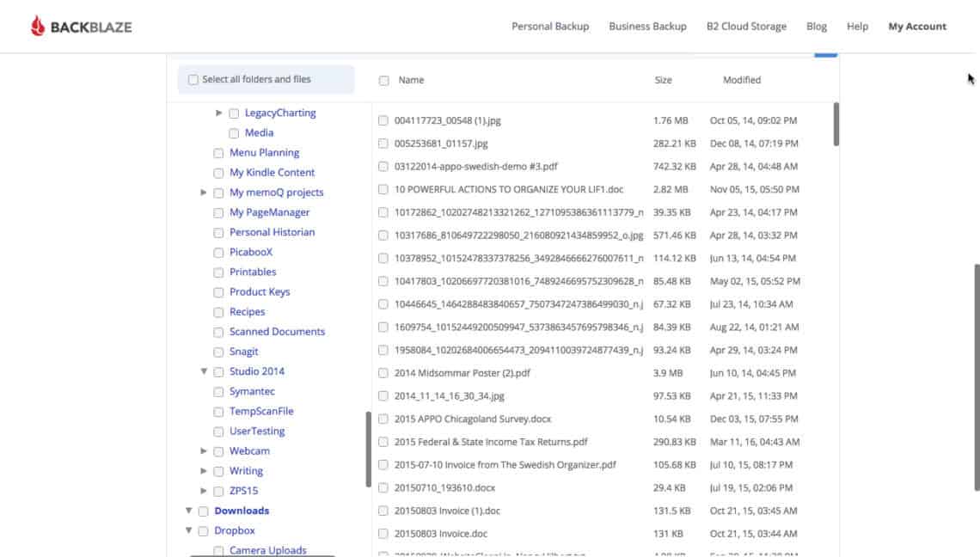
Task: Tick checkbox for 2015 APPO Chicagoland Survey.docx
Action: [383, 419]
